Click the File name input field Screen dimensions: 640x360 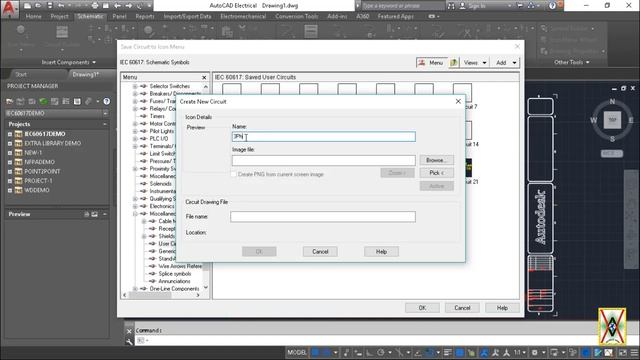[323, 217]
